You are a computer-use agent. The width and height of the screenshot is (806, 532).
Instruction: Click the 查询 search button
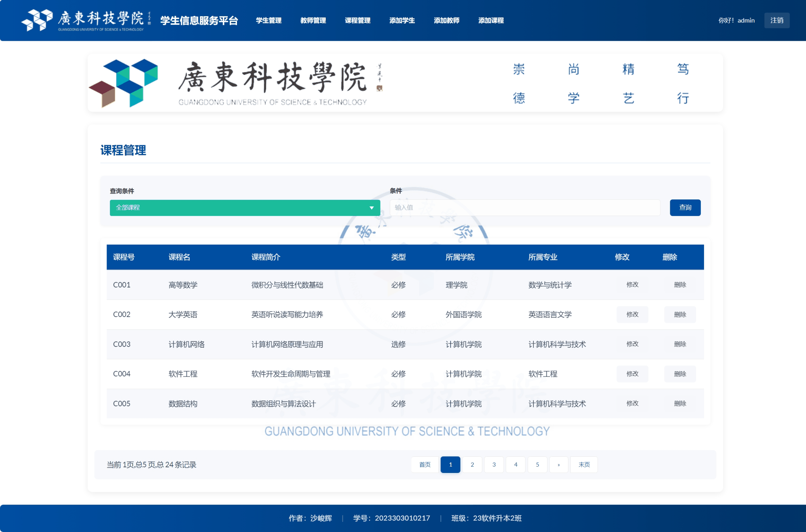click(x=685, y=207)
